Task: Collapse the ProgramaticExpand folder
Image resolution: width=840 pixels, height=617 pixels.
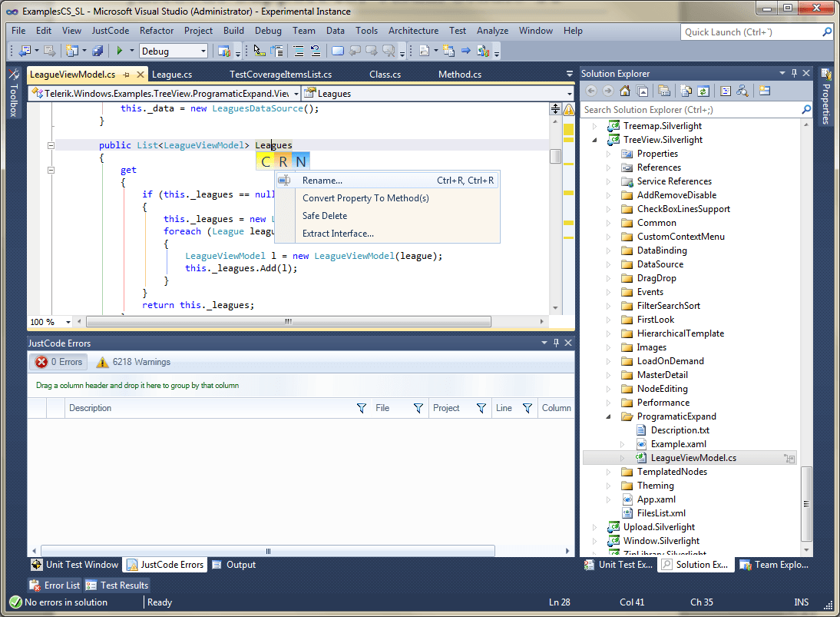Action: coord(608,416)
